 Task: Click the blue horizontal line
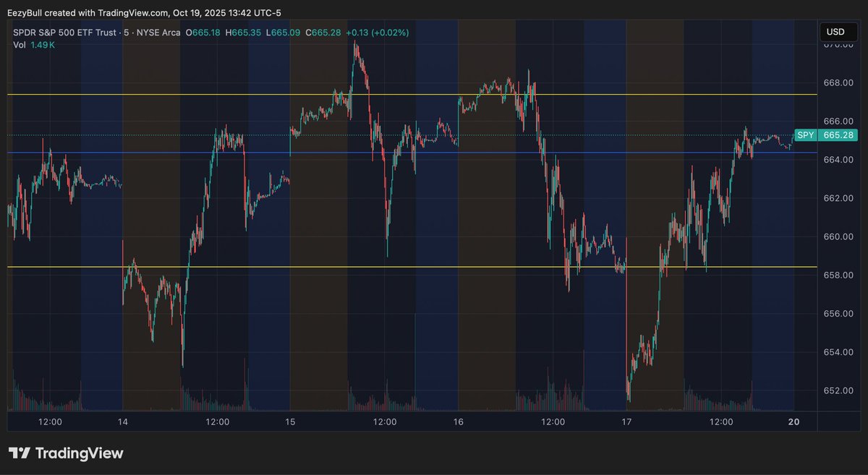coord(412,153)
